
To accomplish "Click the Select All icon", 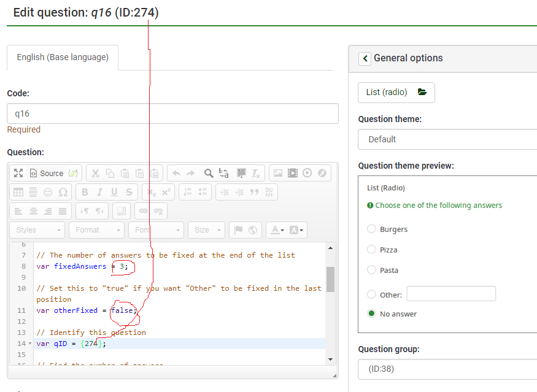I will point(241,174).
